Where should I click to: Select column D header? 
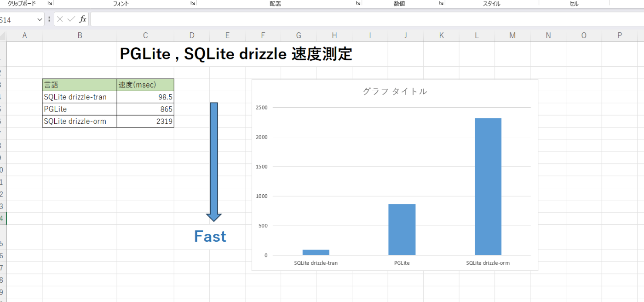point(192,35)
